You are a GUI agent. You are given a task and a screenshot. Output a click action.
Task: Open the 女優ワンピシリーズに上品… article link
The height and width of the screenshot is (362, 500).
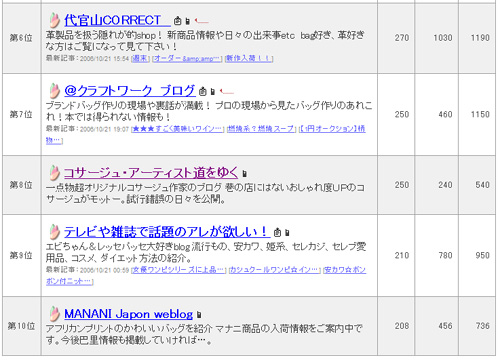(179, 270)
